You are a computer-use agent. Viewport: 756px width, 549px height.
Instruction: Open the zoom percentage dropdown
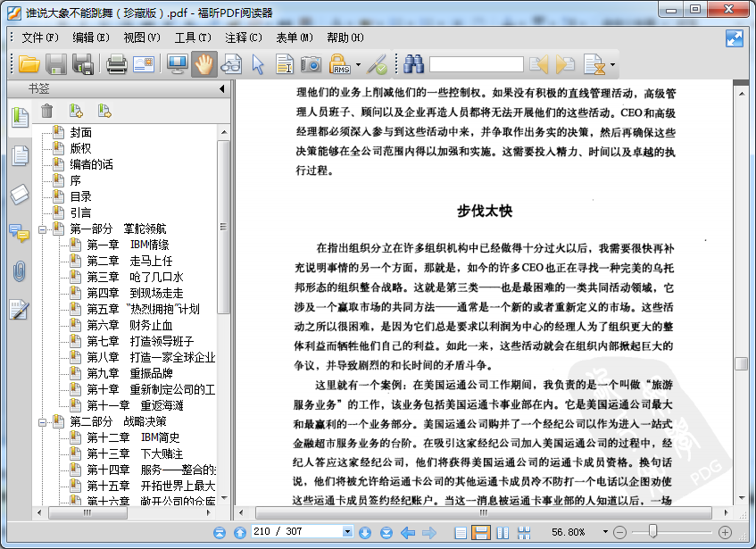point(605,532)
